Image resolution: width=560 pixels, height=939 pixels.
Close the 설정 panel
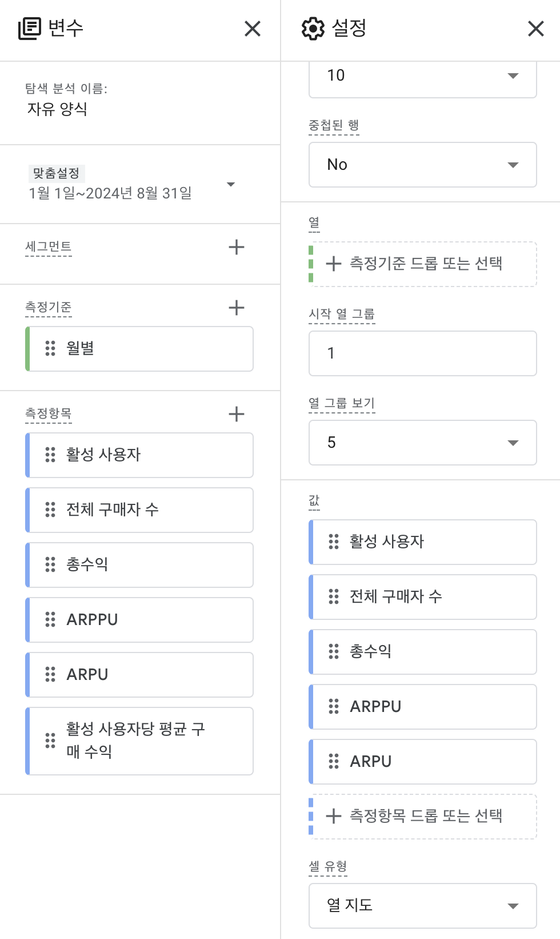pos(536,29)
